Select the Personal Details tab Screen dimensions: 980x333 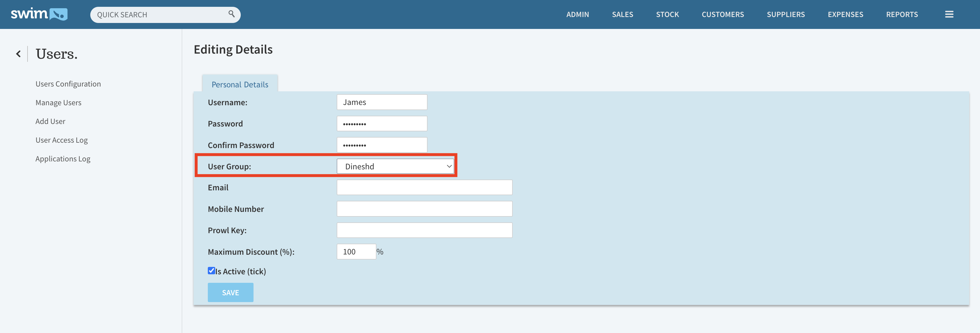[x=240, y=85]
